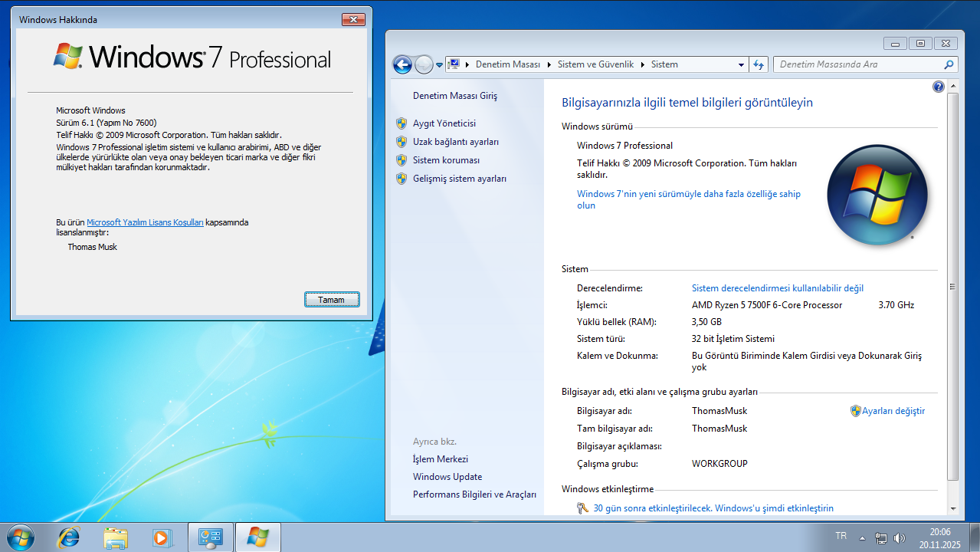Click the round Windows logo in System window

pyautogui.click(x=877, y=195)
